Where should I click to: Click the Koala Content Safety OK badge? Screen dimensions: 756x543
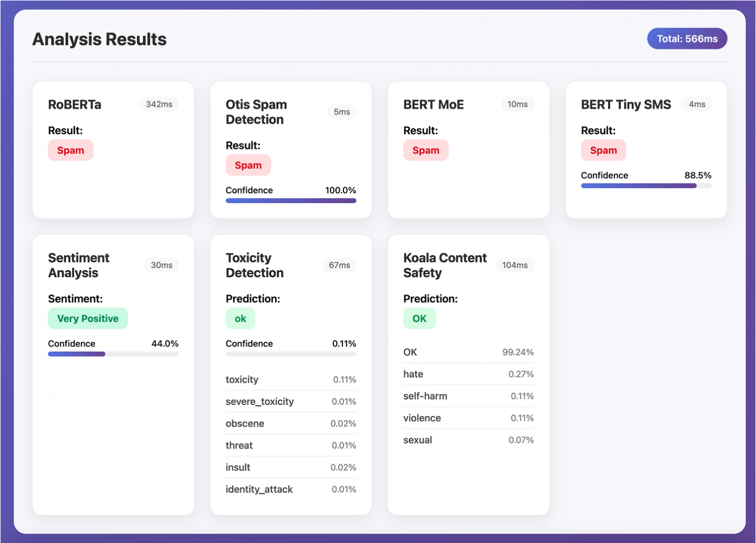[420, 318]
